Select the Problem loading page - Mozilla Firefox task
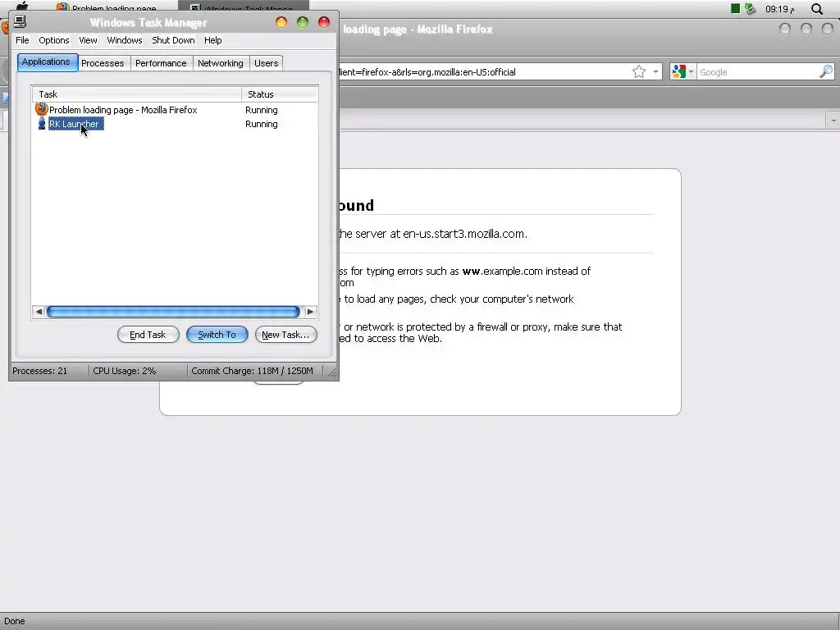This screenshot has width=840, height=630. coord(123,110)
